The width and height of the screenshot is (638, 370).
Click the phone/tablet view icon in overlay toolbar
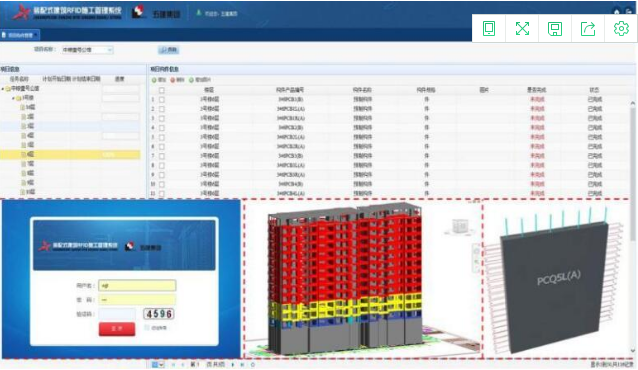tap(489, 28)
